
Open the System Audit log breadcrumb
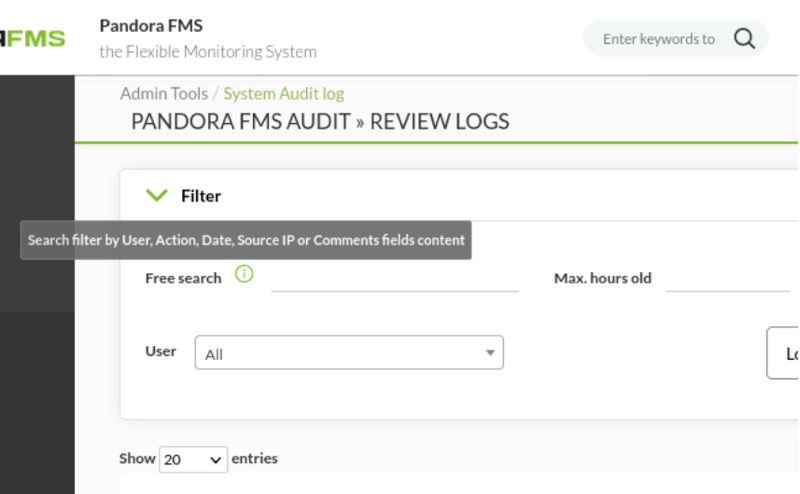coord(284,94)
